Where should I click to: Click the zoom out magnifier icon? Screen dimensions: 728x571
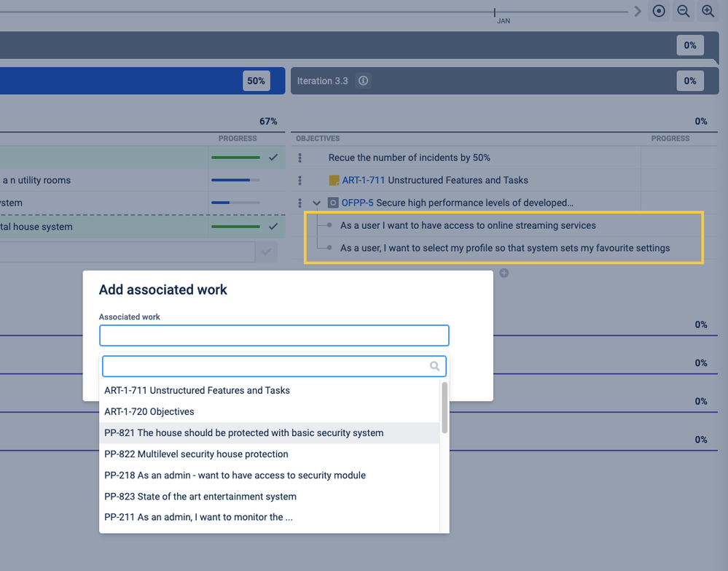coord(683,11)
